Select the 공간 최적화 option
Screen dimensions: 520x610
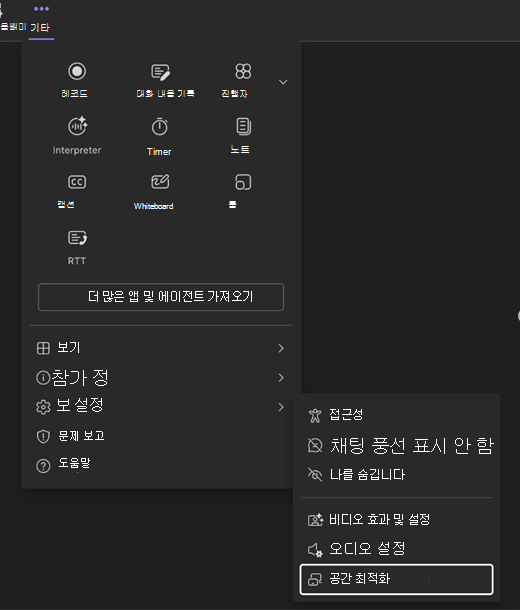click(x=396, y=579)
